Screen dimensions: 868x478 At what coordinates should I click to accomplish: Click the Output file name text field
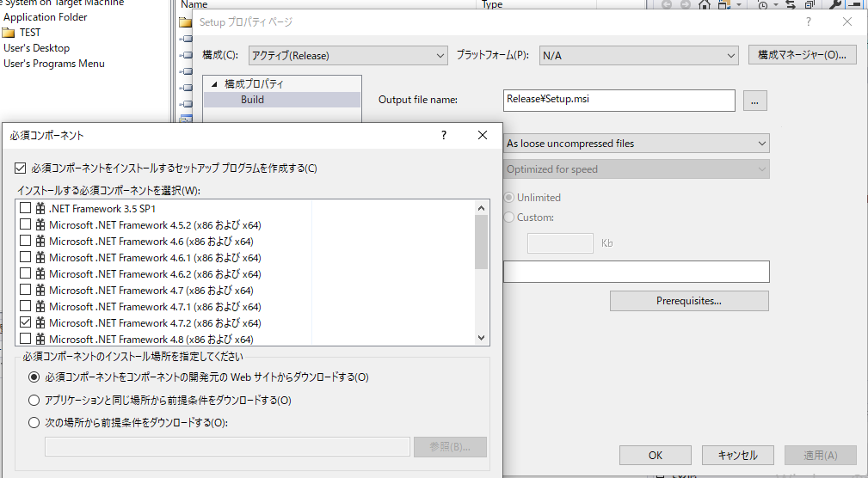619,101
